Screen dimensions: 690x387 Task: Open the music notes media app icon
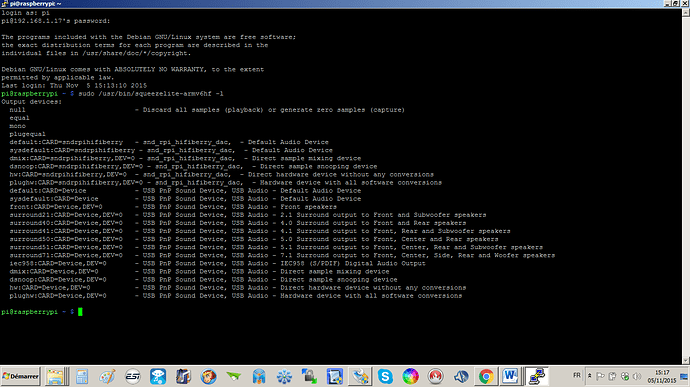pos(183,376)
